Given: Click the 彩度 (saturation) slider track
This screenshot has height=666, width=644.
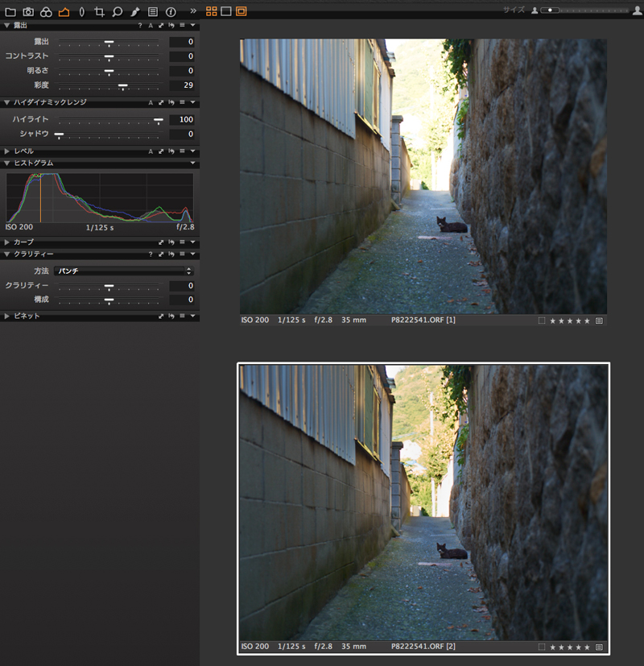Looking at the screenshot, I should tap(109, 85).
